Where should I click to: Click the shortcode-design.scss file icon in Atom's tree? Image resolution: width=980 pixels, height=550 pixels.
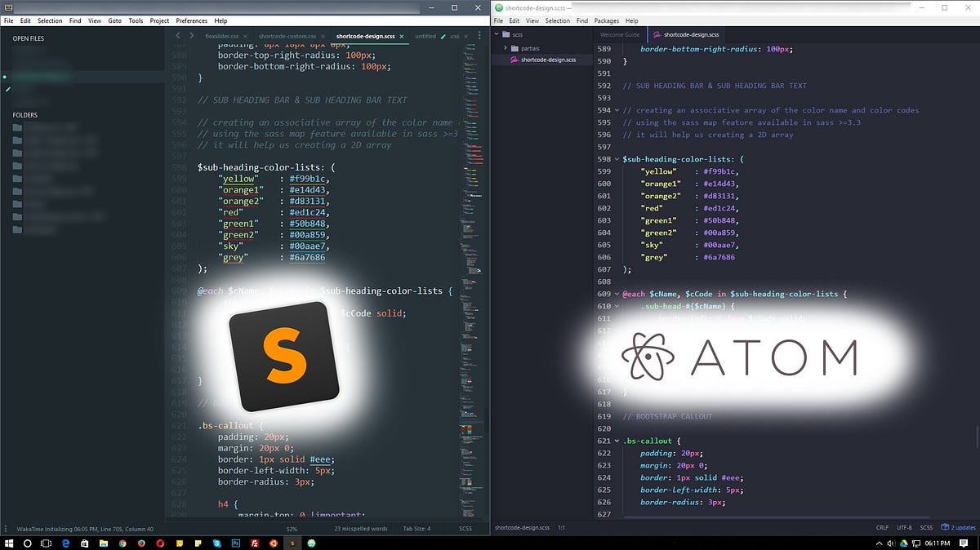(514, 60)
